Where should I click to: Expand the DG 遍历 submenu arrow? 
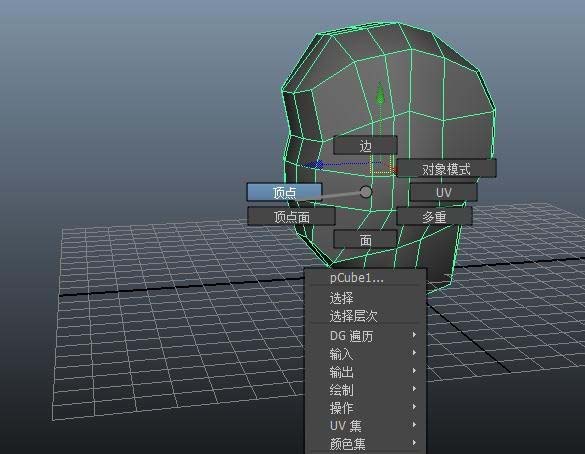pyautogui.click(x=414, y=335)
